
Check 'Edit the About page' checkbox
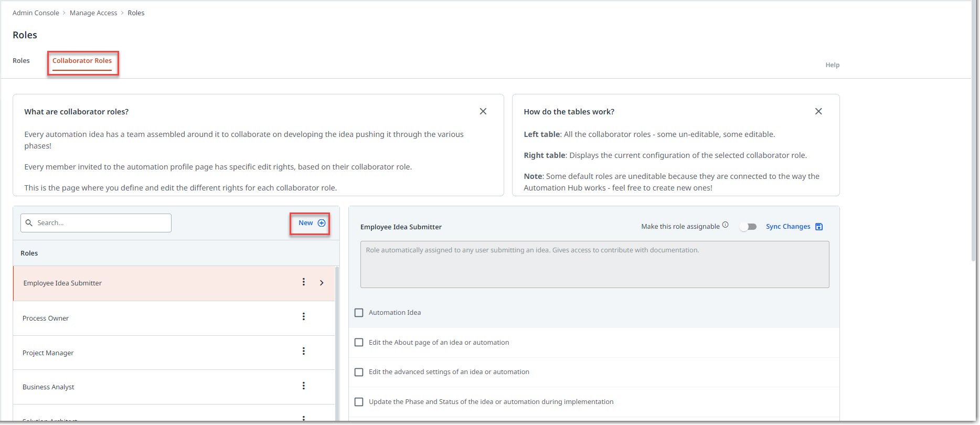tap(359, 343)
